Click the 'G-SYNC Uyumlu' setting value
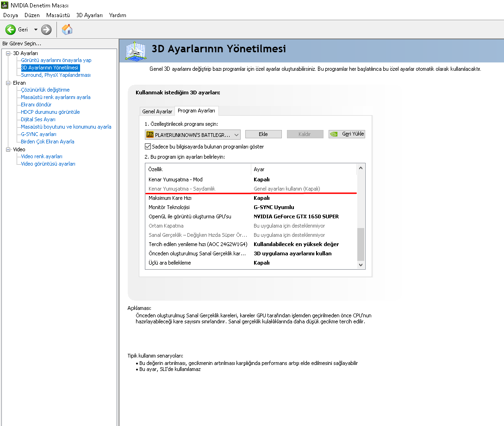 (x=274, y=207)
